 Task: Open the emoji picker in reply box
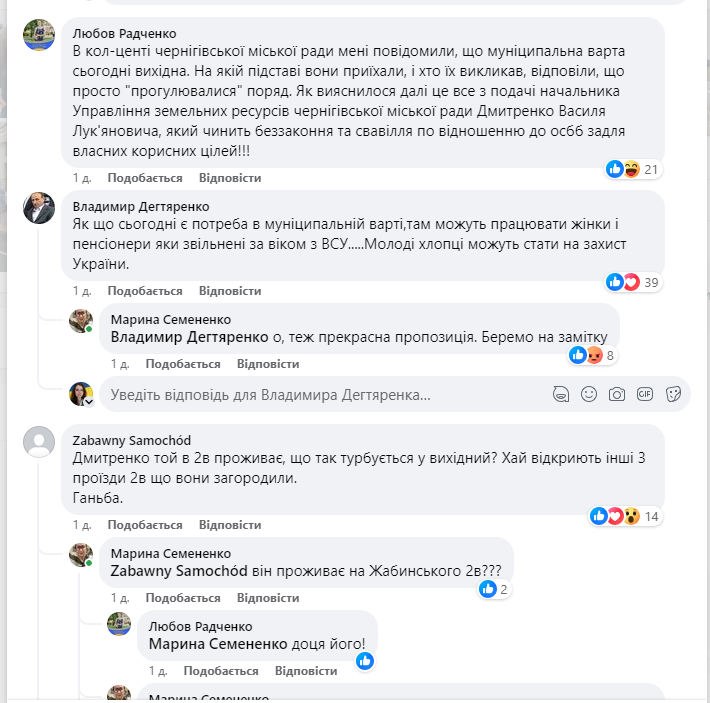(590, 394)
